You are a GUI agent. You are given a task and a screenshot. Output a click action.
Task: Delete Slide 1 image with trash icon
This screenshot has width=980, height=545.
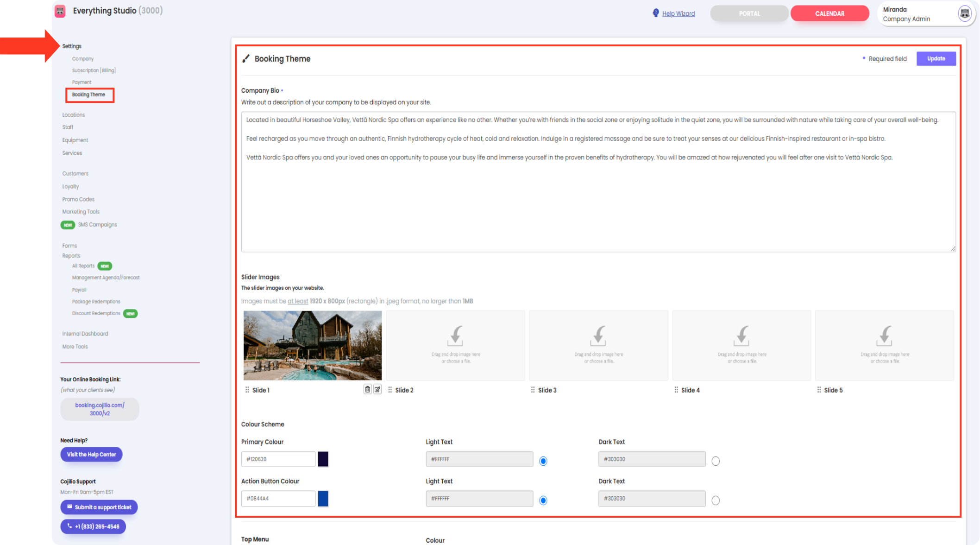[x=367, y=389]
